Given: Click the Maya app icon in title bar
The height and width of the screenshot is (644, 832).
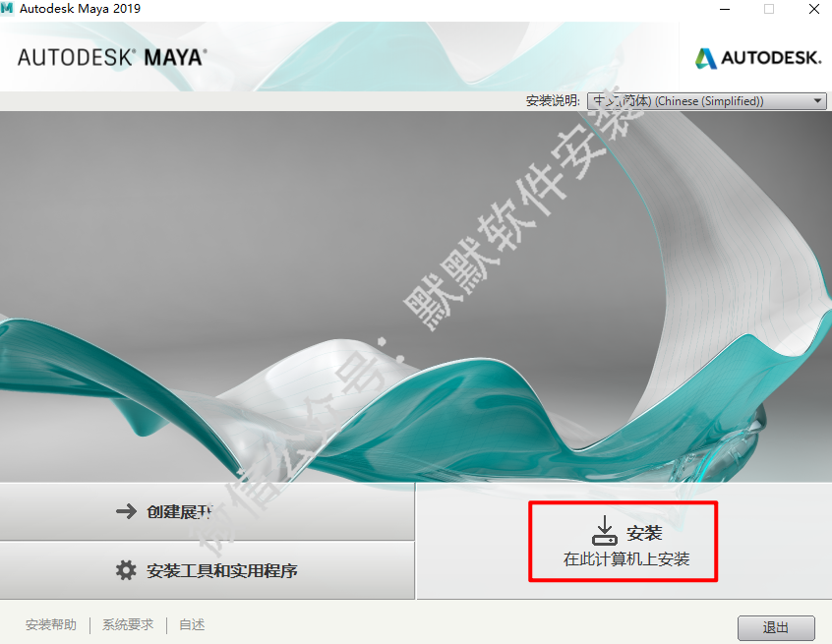Looking at the screenshot, I should coord(7,9).
